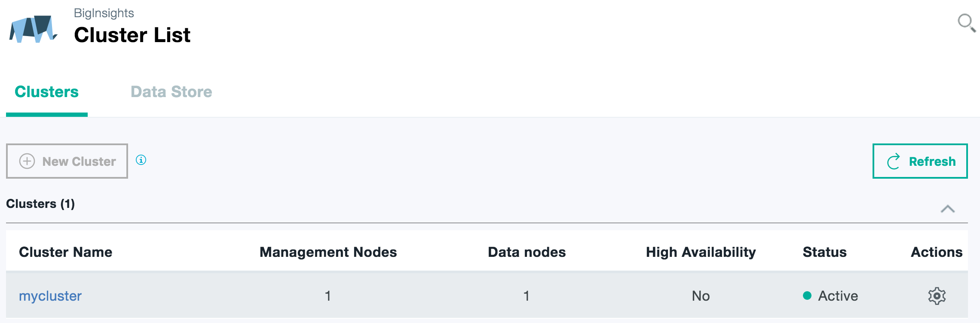The height and width of the screenshot is (323, 980).
Task: Click plus icon in New Cluster button
Action: point(27,161)
